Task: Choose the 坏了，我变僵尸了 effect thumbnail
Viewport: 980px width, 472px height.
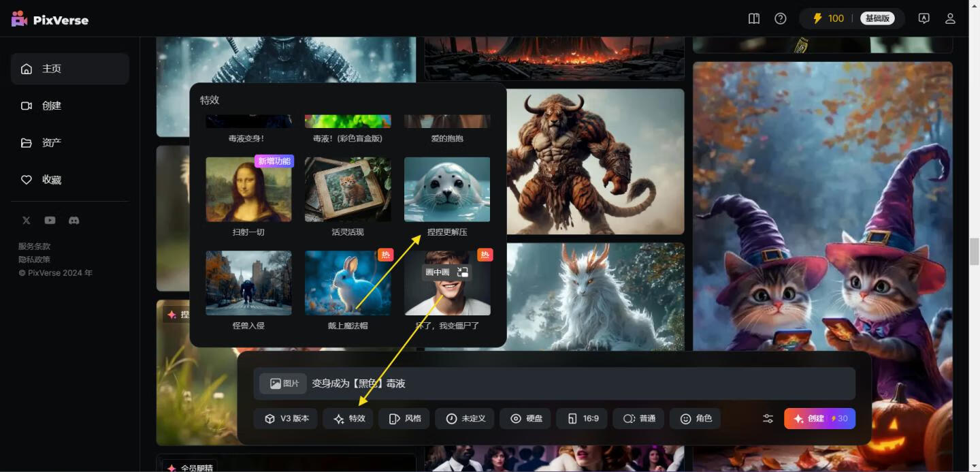Action: (x=447, y=283)
